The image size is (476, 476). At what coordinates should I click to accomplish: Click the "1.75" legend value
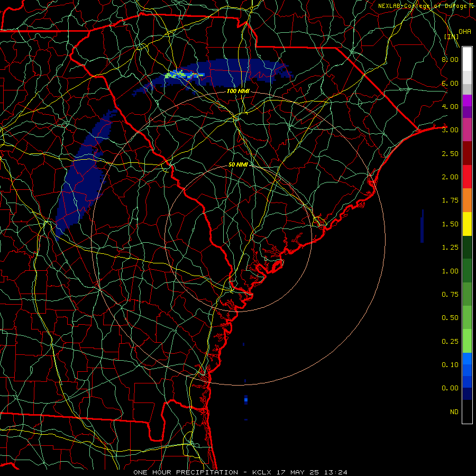click(x=450, y=200)
